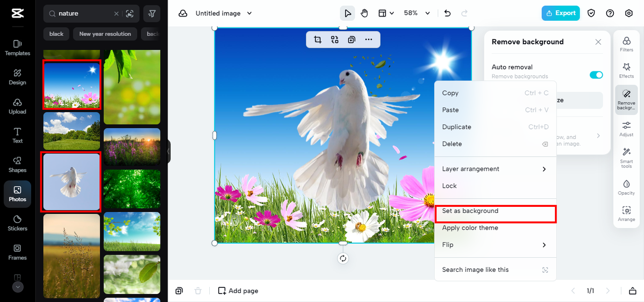The height and width of the screenshot is (302, 644).
Task: Expand more sidebar tools arrow
Action: [18, 287]
